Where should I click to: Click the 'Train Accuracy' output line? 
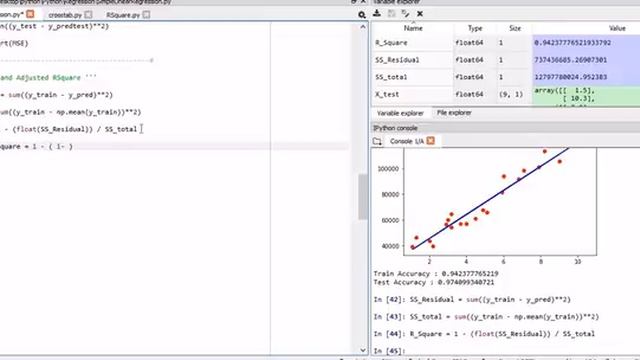(436, 273)
